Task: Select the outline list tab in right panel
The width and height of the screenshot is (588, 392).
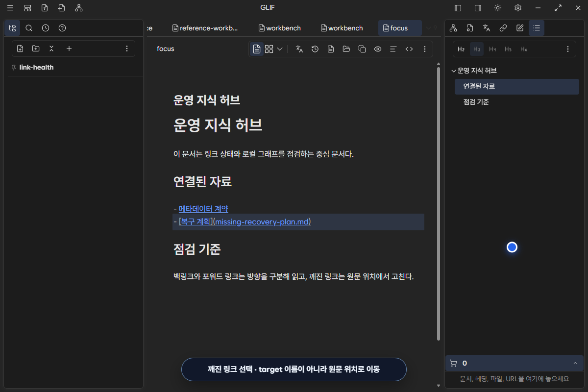Action: point(537,28)
